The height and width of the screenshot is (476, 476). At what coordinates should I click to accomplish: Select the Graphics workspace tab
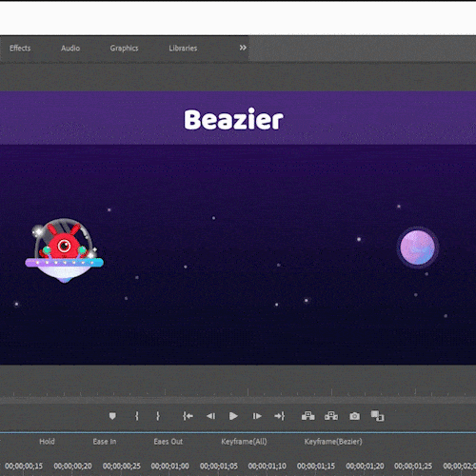point(124,49)
